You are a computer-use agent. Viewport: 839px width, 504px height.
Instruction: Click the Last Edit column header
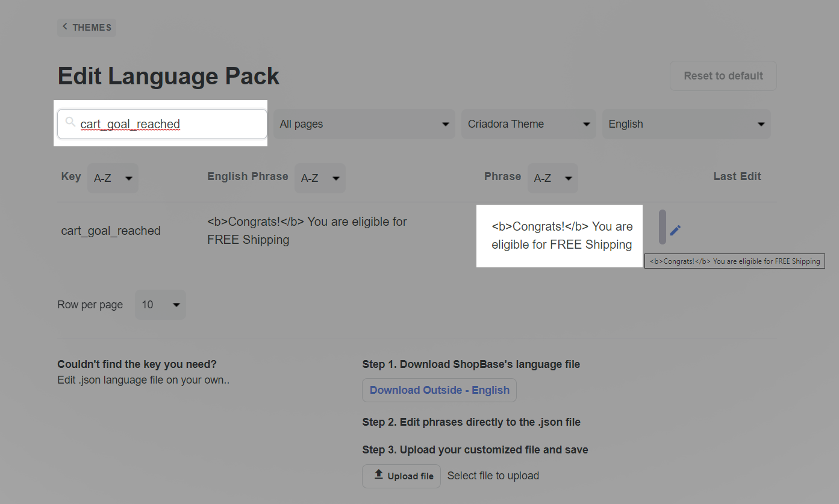coord(737,176)
